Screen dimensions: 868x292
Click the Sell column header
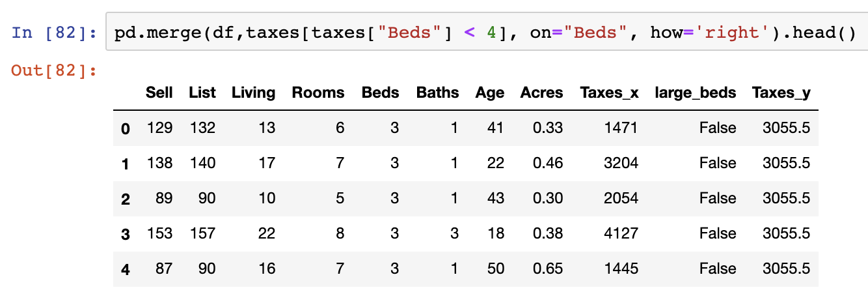[159, 93]
